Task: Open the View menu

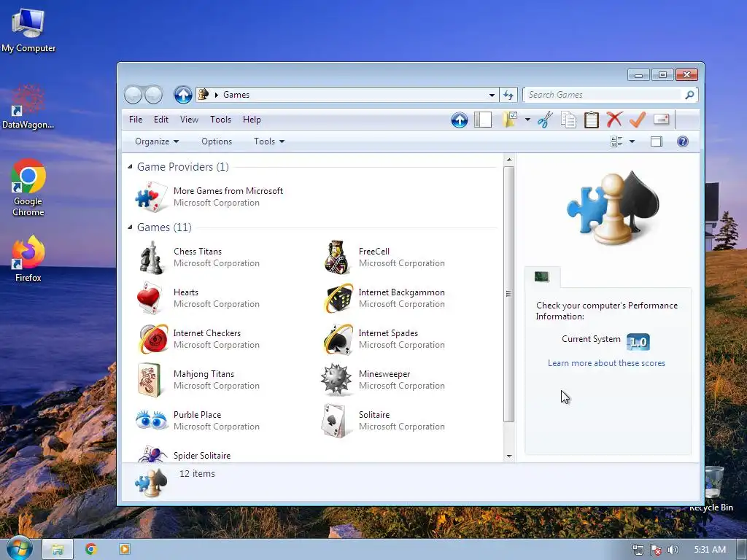Action: [x=189, y=120]
